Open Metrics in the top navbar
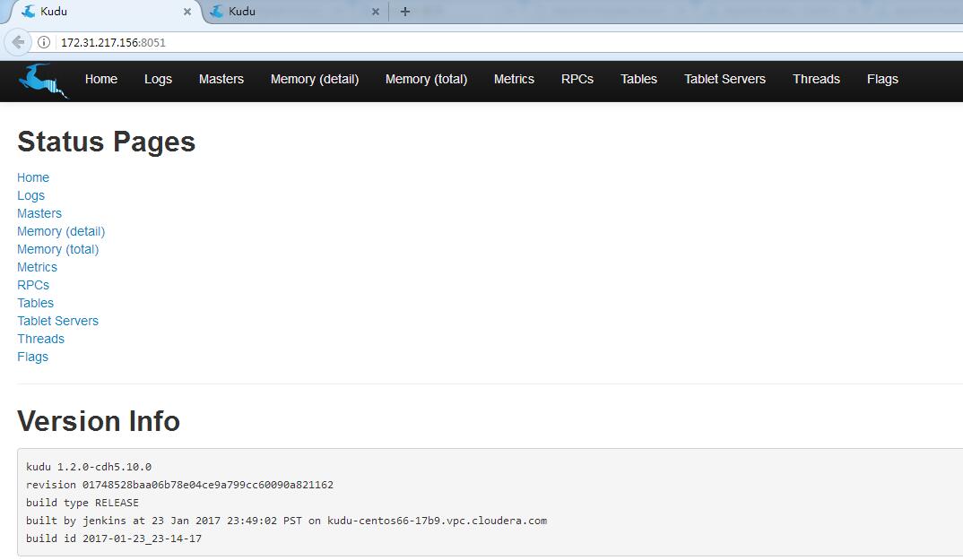963x560 pixels. [514, 79]
